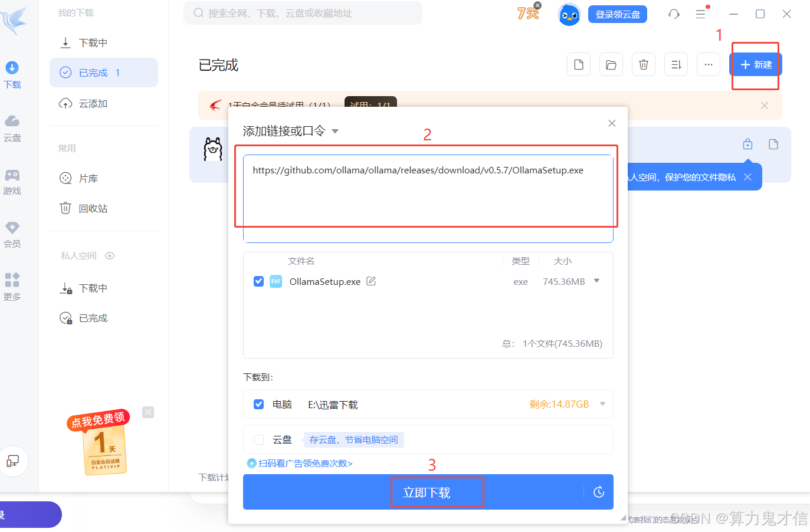The width and height of the screenshot is (810, 532).
Task: Uncheck the OllamaSetup.exe file checkbox
Action: click(258, 281)
